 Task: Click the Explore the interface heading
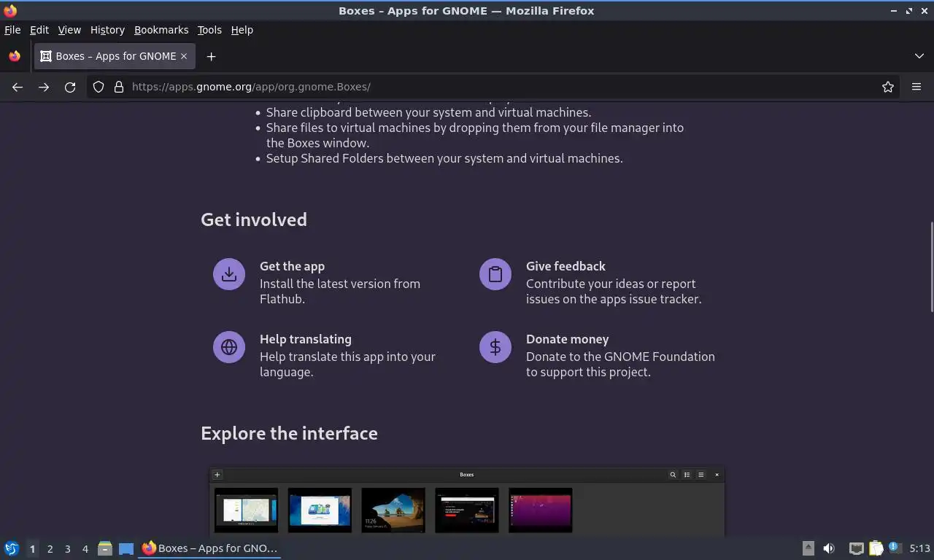(x=289, y=433)
